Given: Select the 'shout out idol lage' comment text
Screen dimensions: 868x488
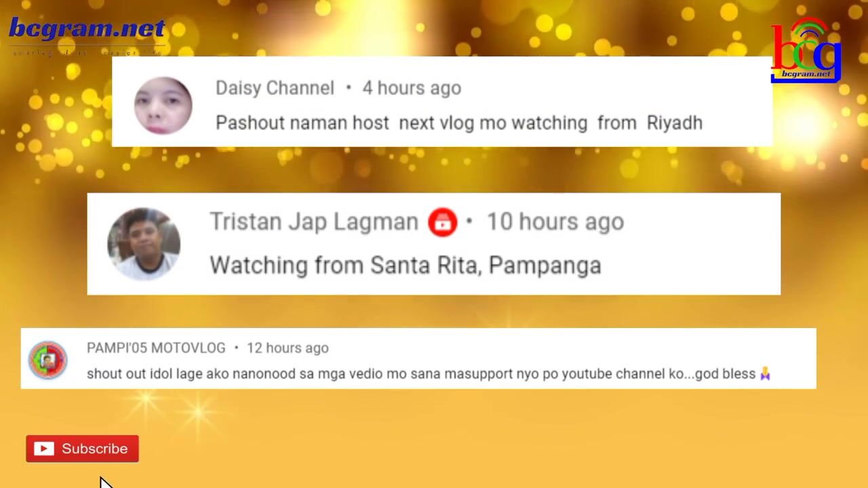Looking at the screenshot, I should pyautogui.click(x=429, y=373).
